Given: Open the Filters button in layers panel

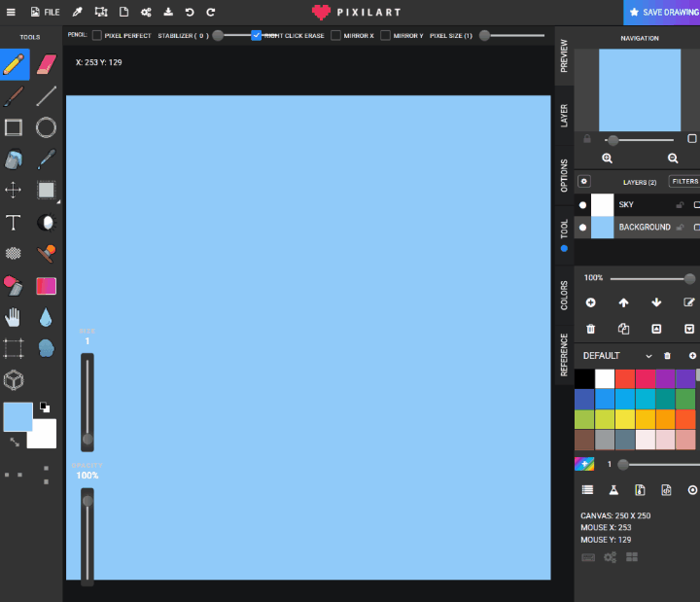Looking at the screenshot, I should pos(684,181).
